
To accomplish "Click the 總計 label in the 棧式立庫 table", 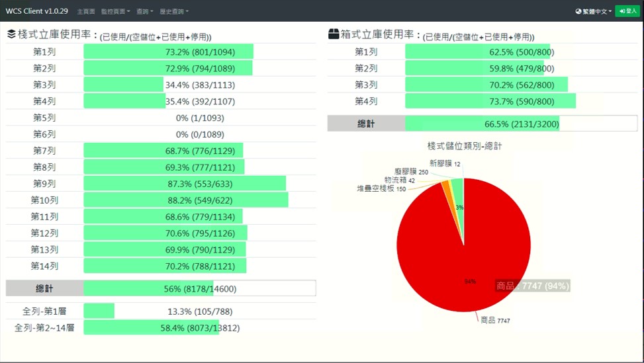I will pos(44,288).
